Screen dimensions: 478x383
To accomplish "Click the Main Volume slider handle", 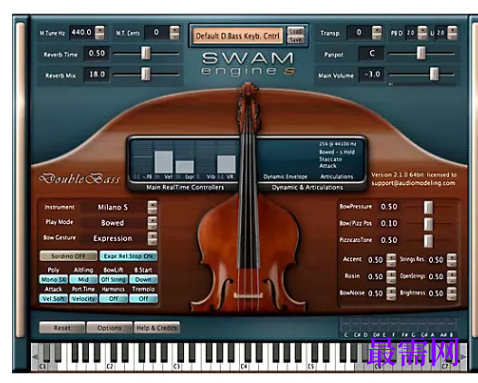I will coord(434,74).
